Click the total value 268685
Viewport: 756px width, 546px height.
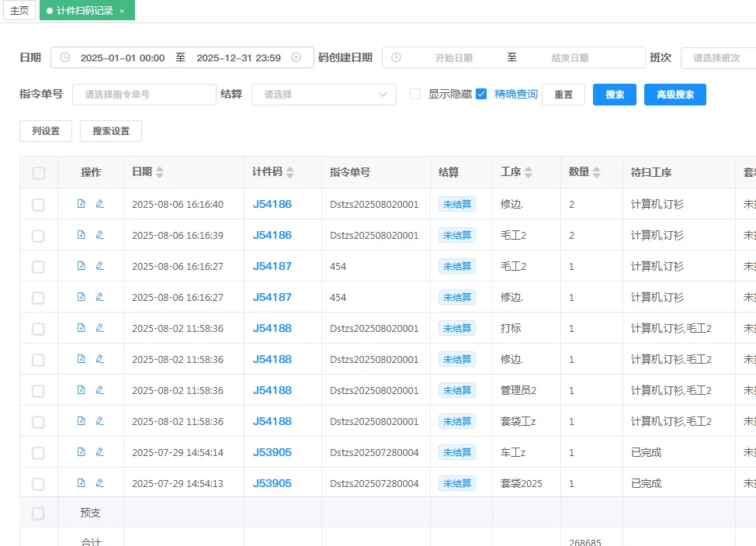[x=584, y=542]
